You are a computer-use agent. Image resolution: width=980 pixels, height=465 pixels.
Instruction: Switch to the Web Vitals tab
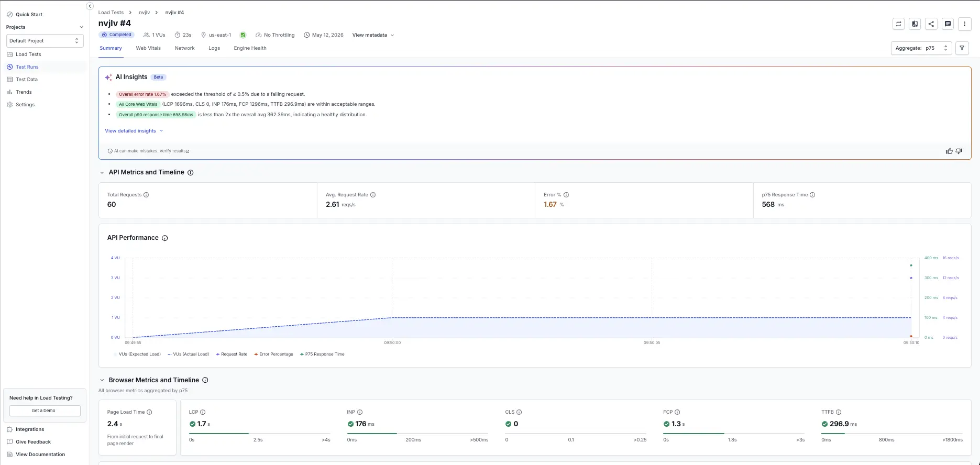pyautogui.click(x=148, y=48)
